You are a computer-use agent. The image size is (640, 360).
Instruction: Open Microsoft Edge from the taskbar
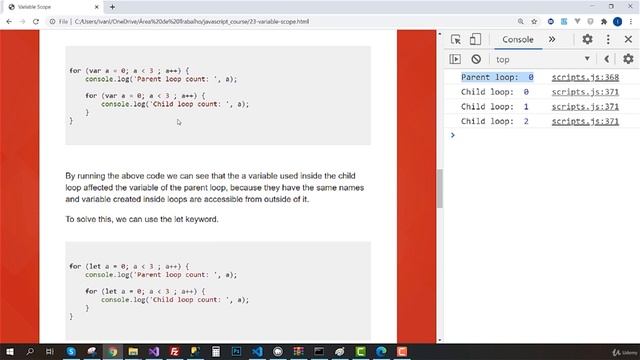pos(381,351)
